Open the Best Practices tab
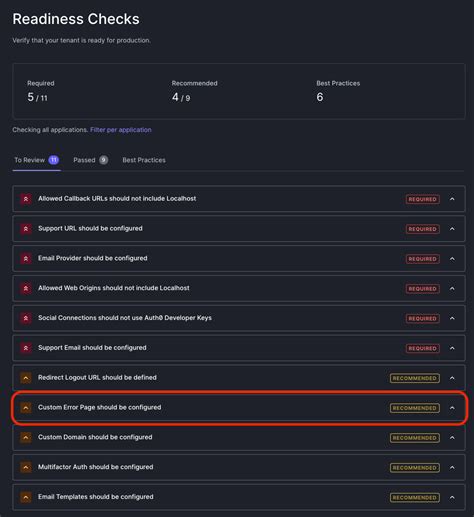474x517 pixels. tap(144, 160)
